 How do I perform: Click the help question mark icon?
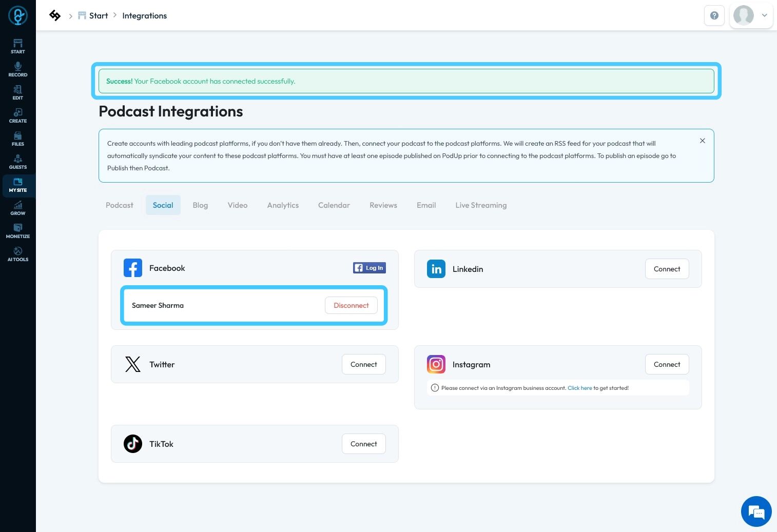point(714,15)
